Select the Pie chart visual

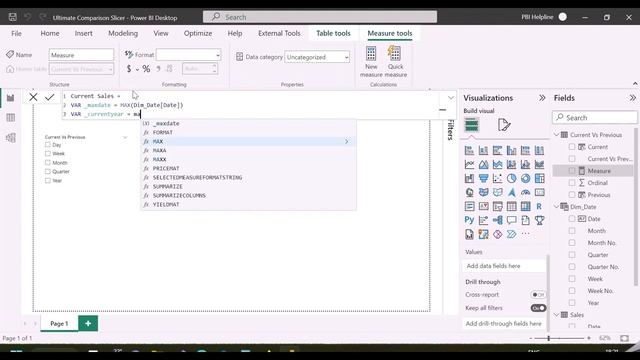(511, 178)
